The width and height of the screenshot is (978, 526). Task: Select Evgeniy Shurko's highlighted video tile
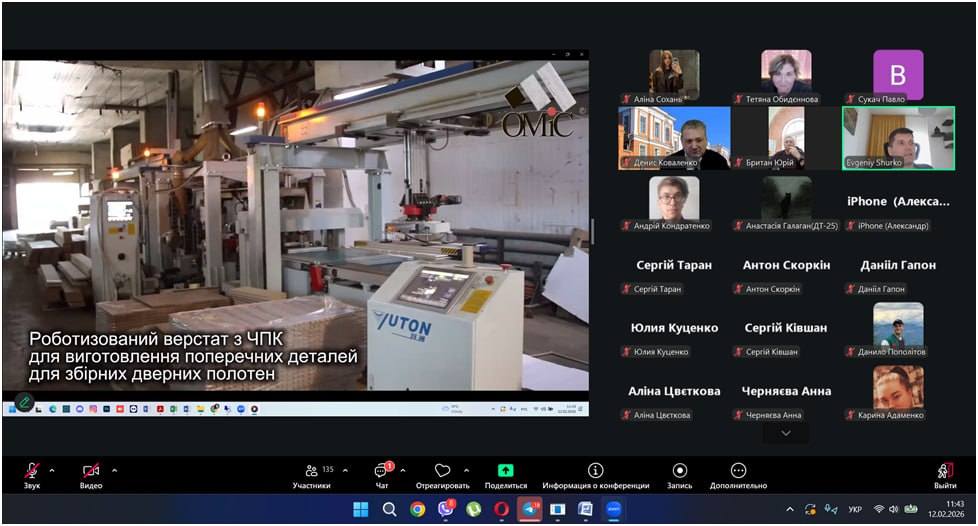[898, 138]
